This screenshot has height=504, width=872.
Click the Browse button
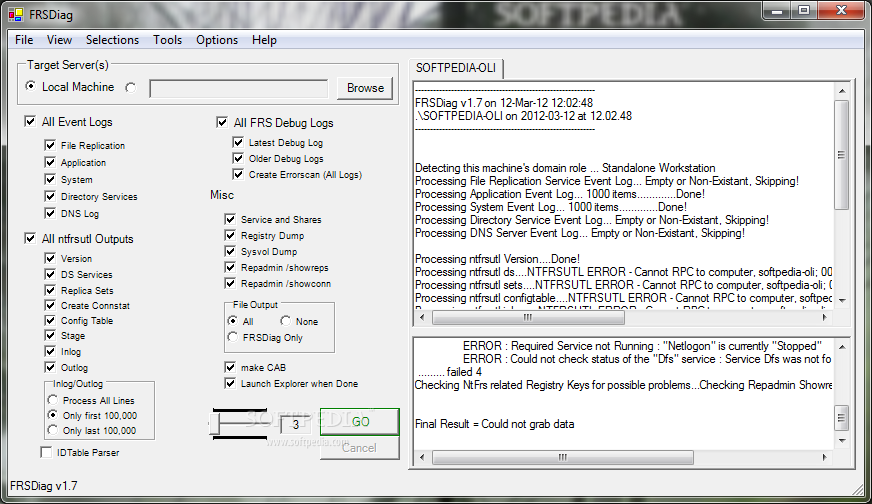coord(365,88)
